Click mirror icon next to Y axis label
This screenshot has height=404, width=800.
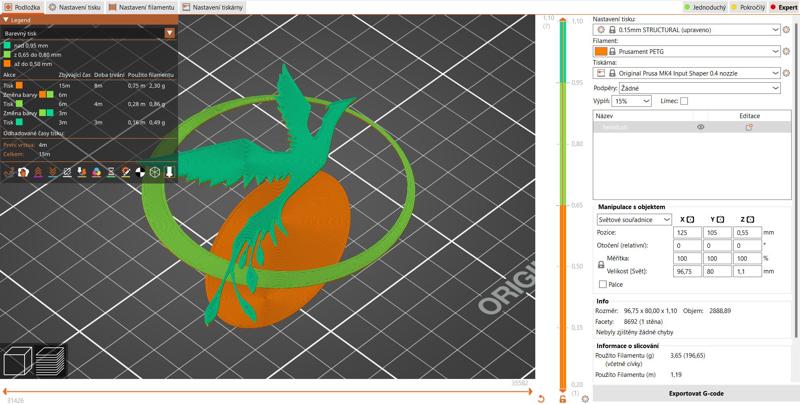(720, 219)
